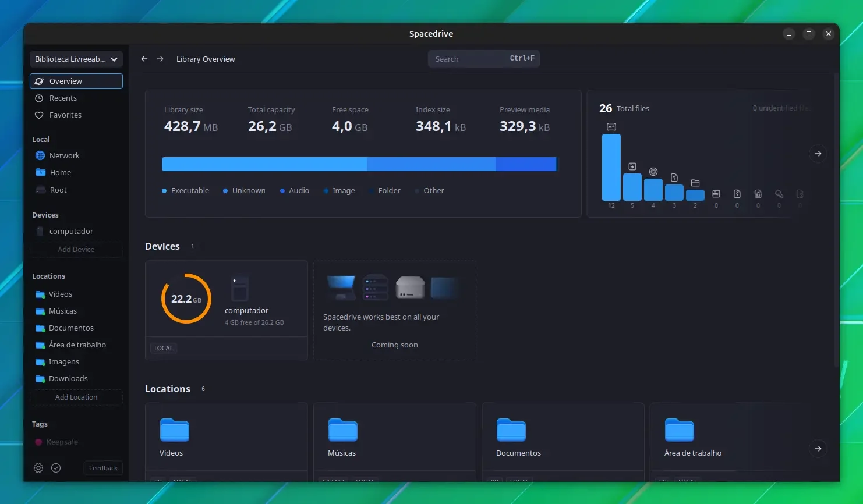
Task: Open the Músicas location card
Action: [x=395, y=442]
